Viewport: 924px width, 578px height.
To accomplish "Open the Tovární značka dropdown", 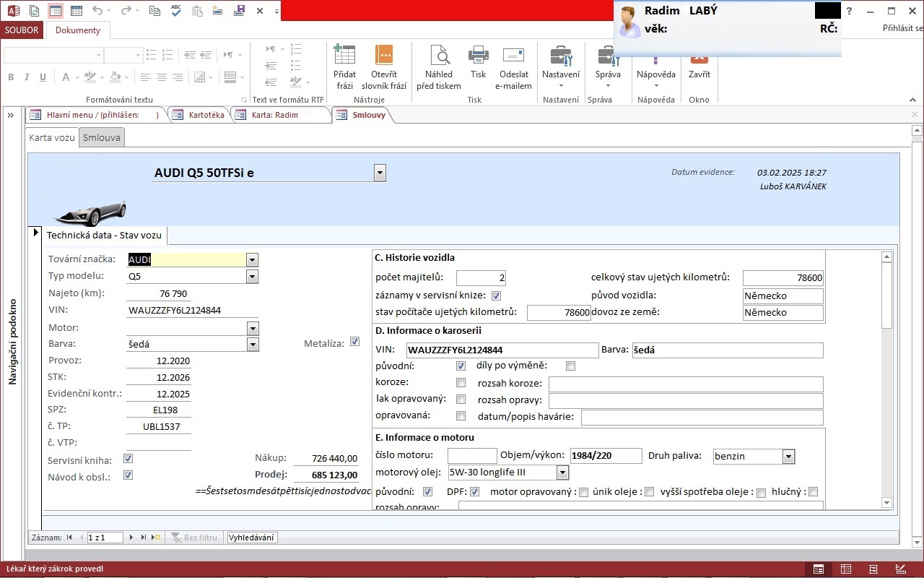I will pyautogui.click(x=252, y=259).
